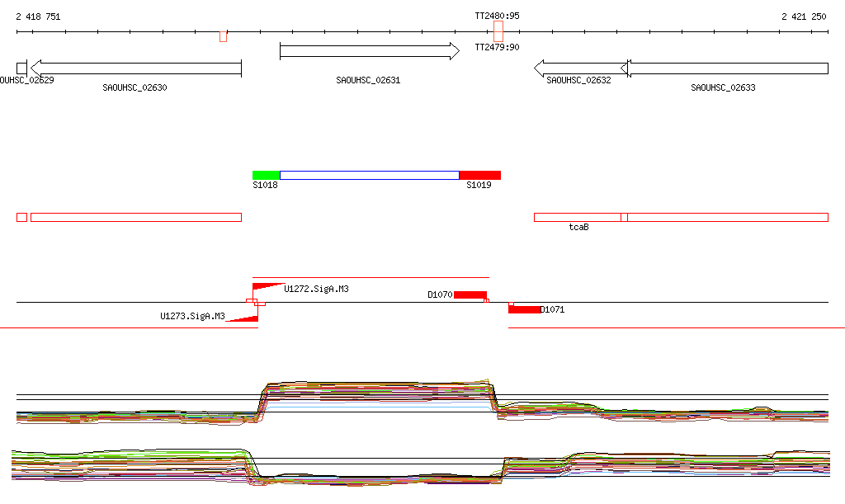Viewport: 845px width, 504px height.
Task: Click the red S1019 segment
Action: coord(480,176)
